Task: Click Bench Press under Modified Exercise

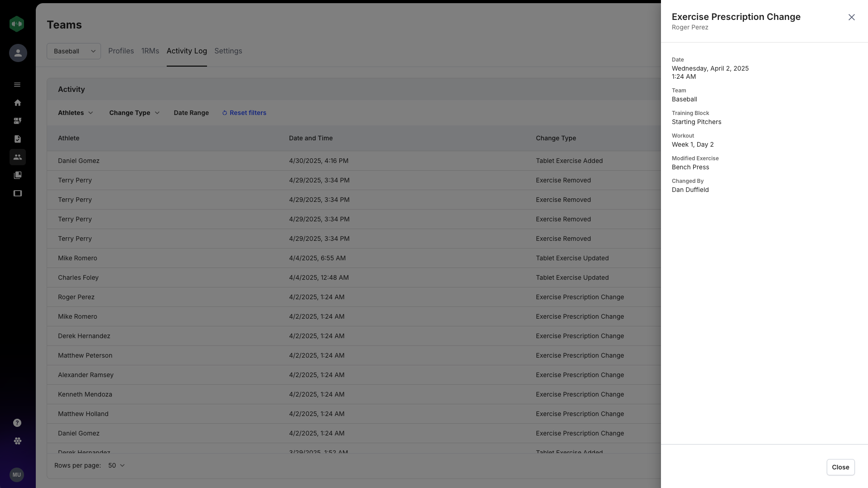Action: (x=690, y=167)
